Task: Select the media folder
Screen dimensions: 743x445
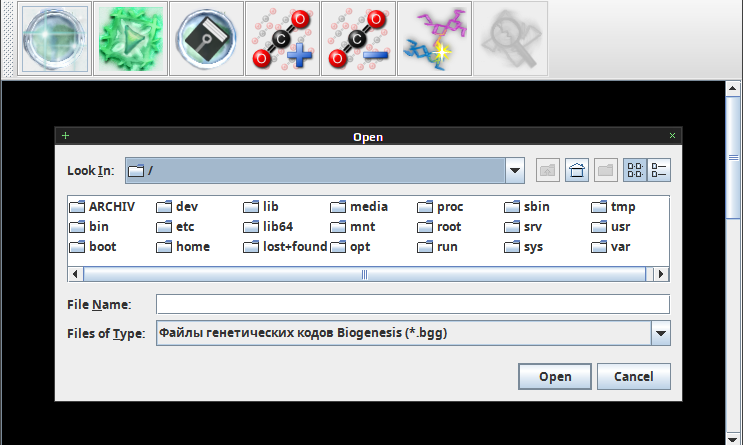Action: click(x=368, y=207)
